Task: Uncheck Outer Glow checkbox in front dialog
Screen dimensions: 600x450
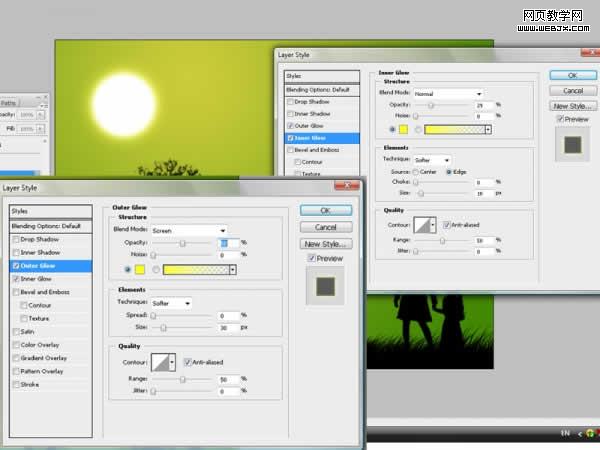Action: click(x=16, y=266)
